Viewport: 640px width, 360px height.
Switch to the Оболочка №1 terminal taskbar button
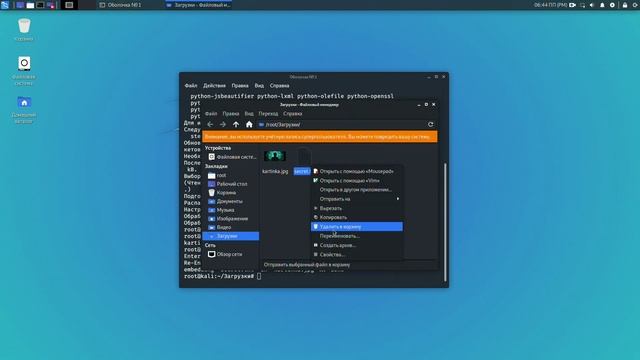[x=121, y=5]
